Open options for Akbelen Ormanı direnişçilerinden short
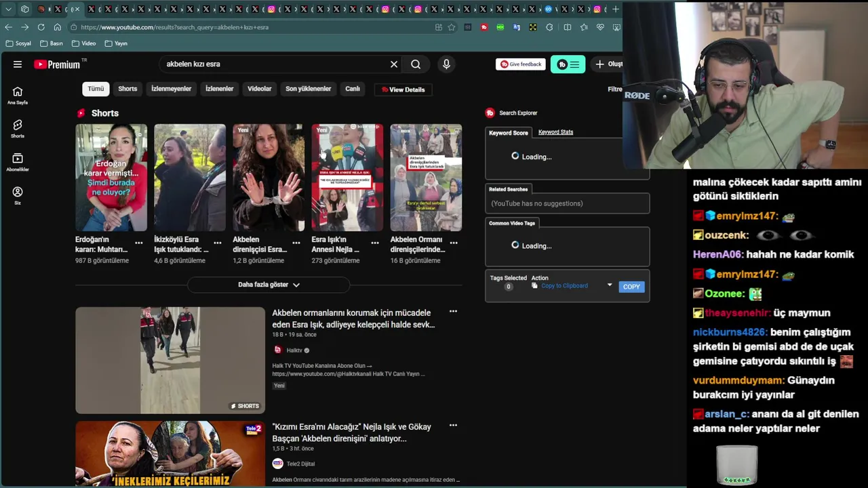 tap(454, 243)
